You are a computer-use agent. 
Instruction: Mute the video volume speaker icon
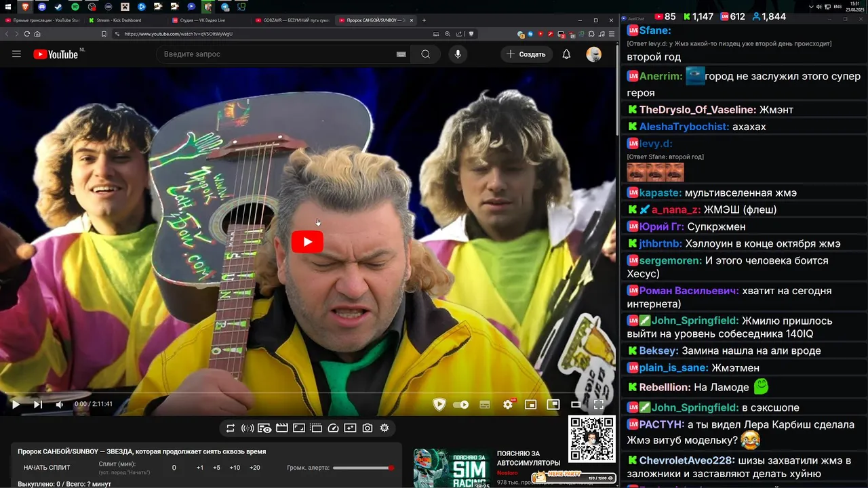pos(60,405)
